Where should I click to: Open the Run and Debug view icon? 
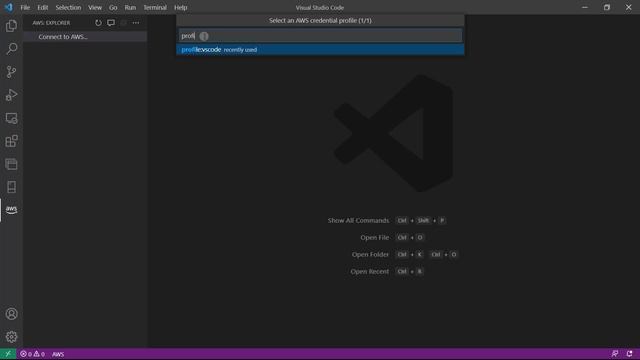tap(11, 95)
